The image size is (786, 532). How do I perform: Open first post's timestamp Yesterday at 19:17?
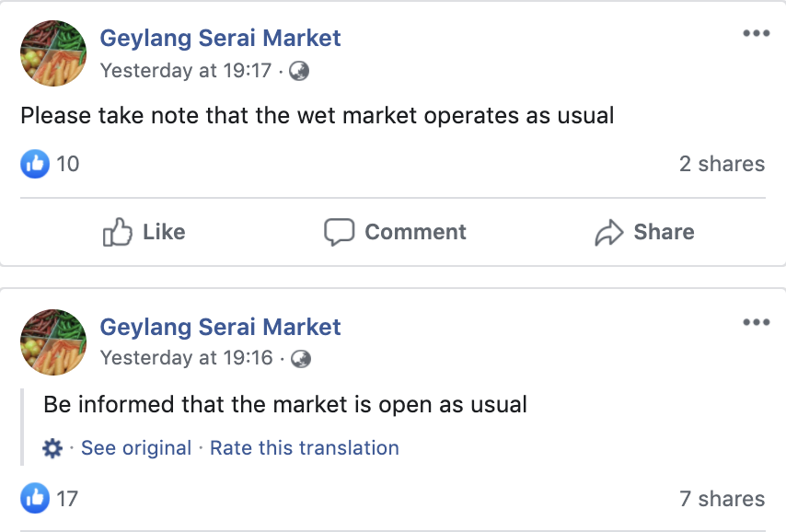coord(186,70)
